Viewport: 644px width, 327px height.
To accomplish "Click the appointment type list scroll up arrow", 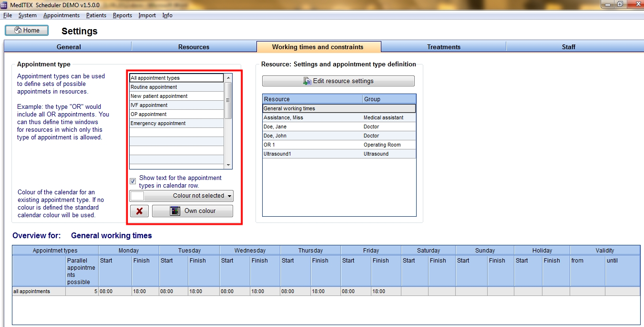I will point(228,77).
